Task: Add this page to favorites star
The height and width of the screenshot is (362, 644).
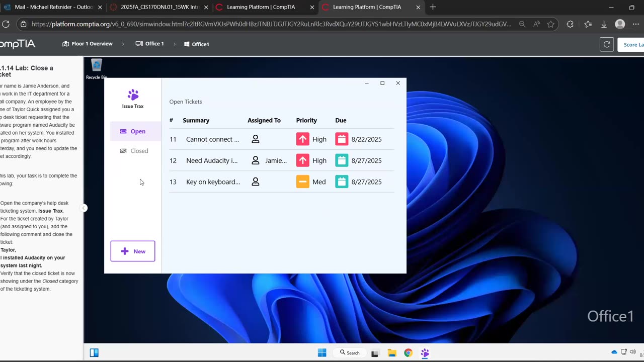Action: [x=551, y=24]
